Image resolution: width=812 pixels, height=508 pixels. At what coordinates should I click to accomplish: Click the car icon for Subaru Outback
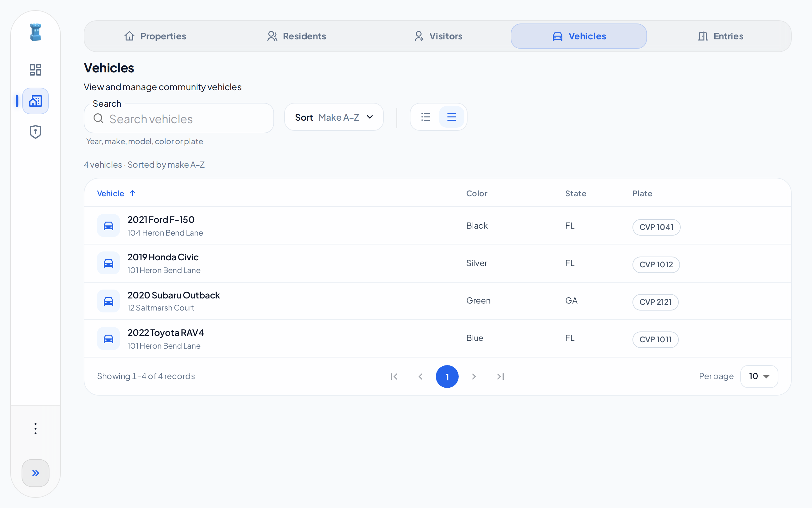(108, 301)
